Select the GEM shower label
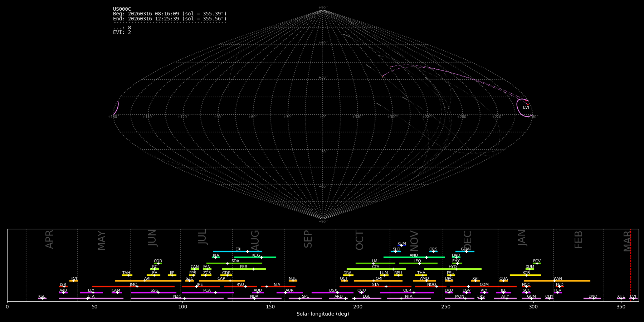 pos(465,249)
